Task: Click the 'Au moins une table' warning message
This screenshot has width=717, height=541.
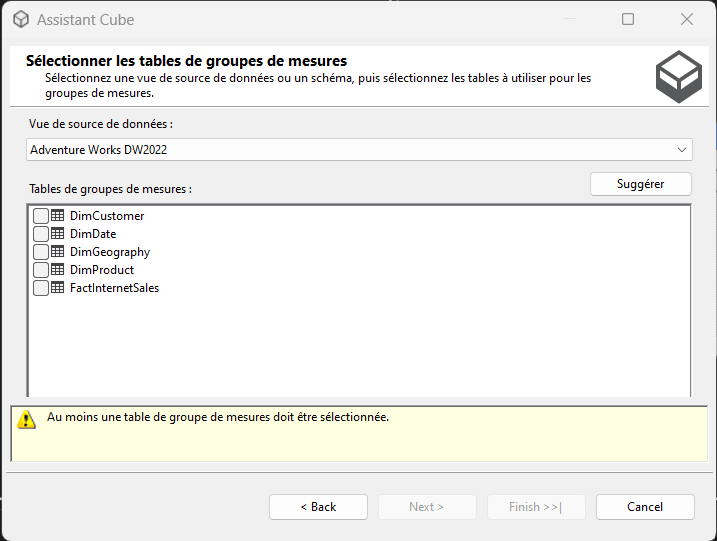Action: coord(218,417)
